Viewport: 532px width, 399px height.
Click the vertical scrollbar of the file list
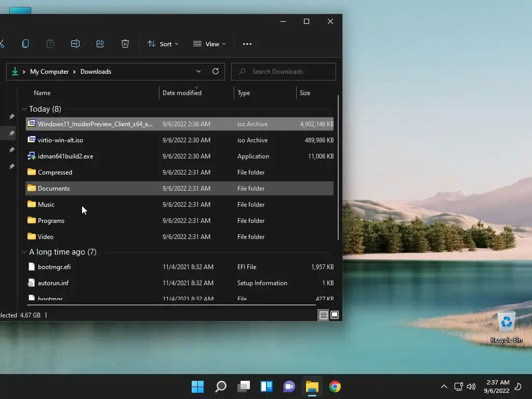tap(338, 167)
